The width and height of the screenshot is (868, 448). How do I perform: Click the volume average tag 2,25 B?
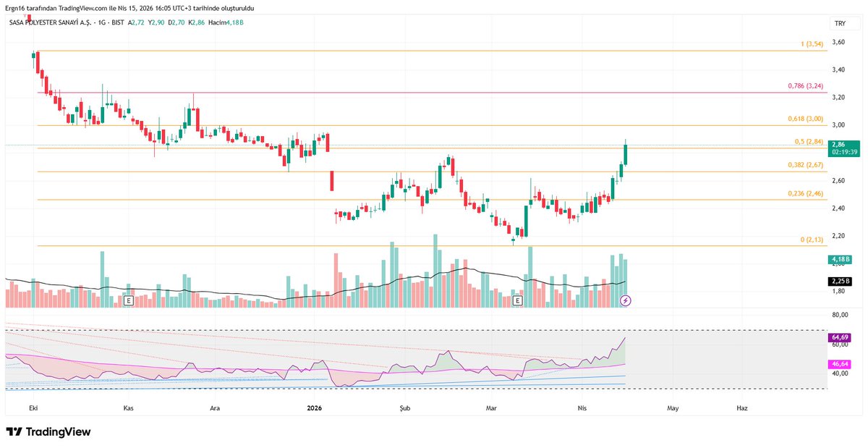pos(841,281)
